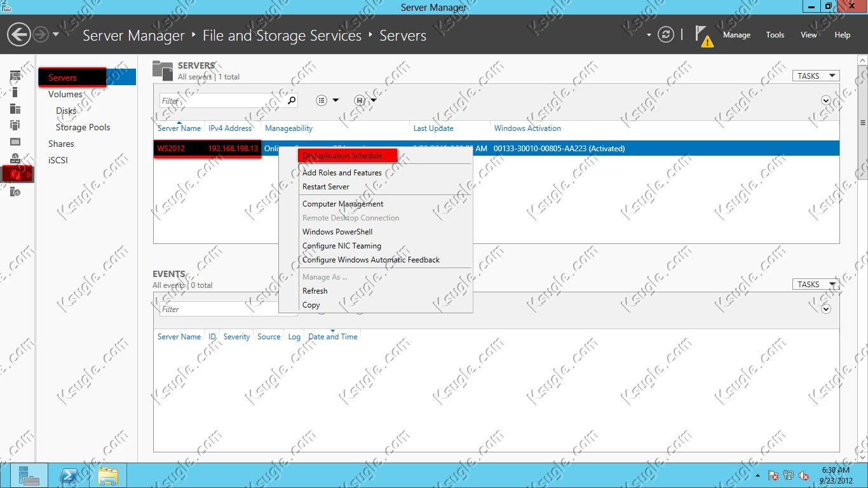Sort events by Severity column

point(236,337)
